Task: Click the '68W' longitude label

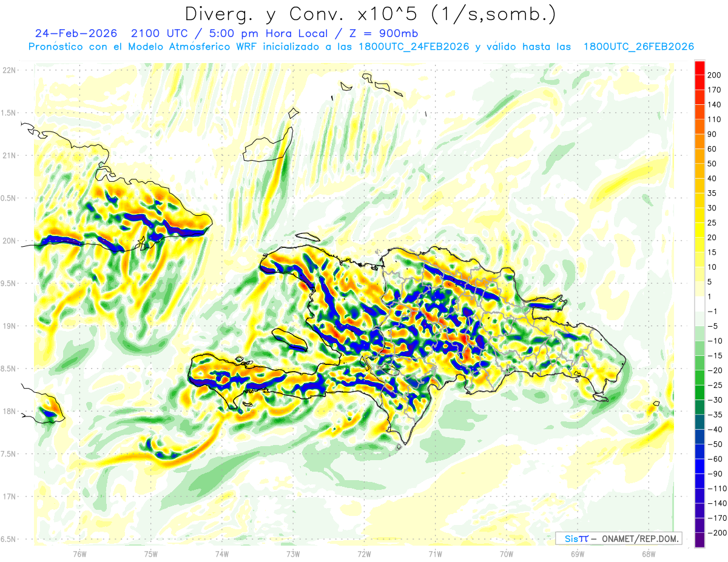Action: tap(648, 554)
